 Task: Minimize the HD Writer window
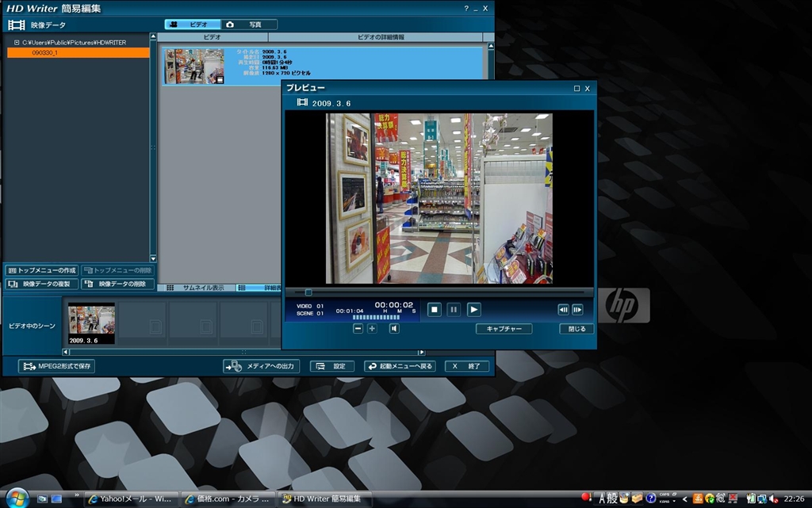[x=476, y=8]
